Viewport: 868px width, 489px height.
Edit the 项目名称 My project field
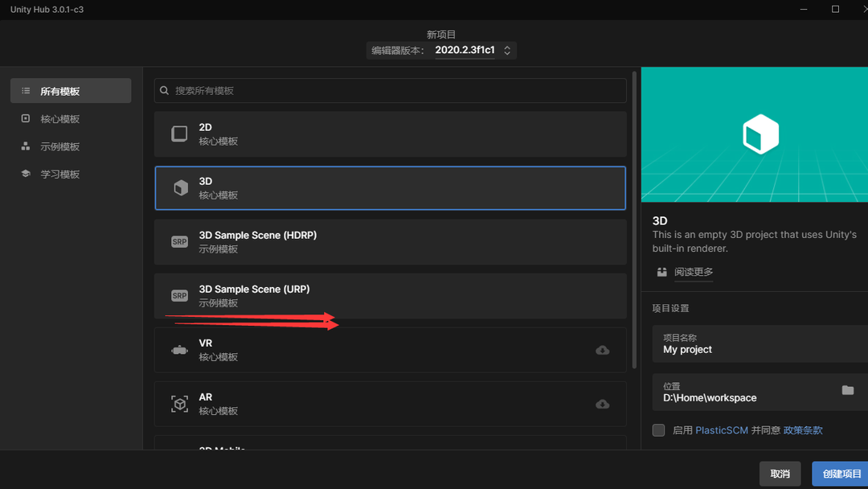[760, 344]
